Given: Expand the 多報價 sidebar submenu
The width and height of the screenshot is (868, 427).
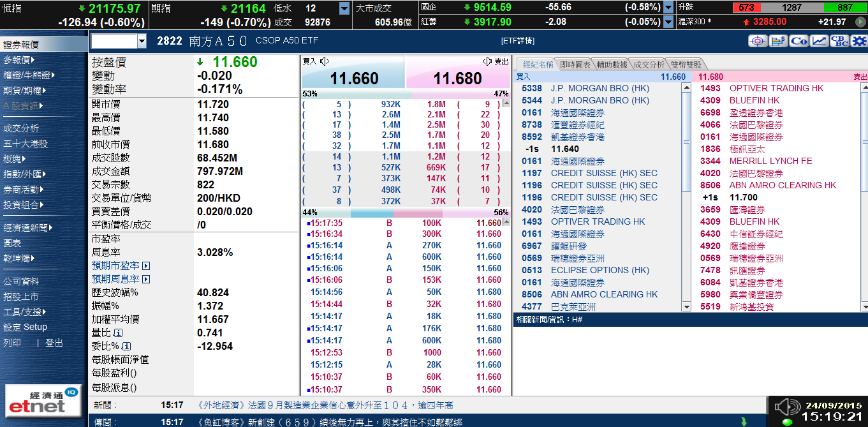Looking at the screenshot, I should coord(33,59).
